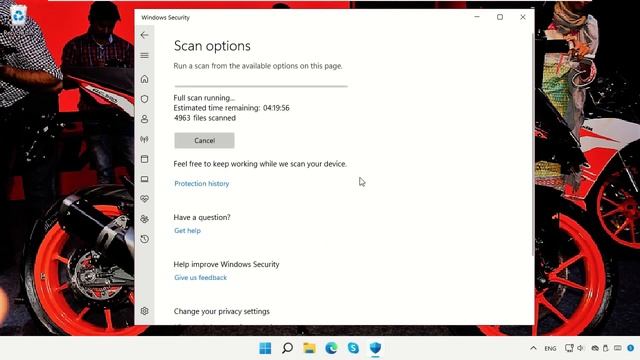Screen dimensions: 640x360
Task: Click ENG language indicator in tray
Action: [x=550, y=349]
